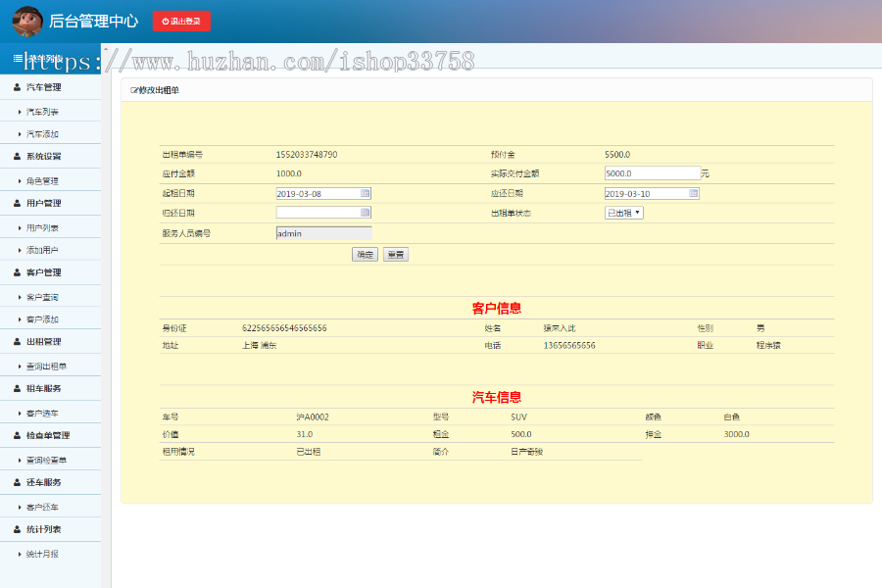Image resolution: width=882 pixels, height=588 pixels.
Task: Open the calendar picker for 起租日期
Action: point(364,194)
